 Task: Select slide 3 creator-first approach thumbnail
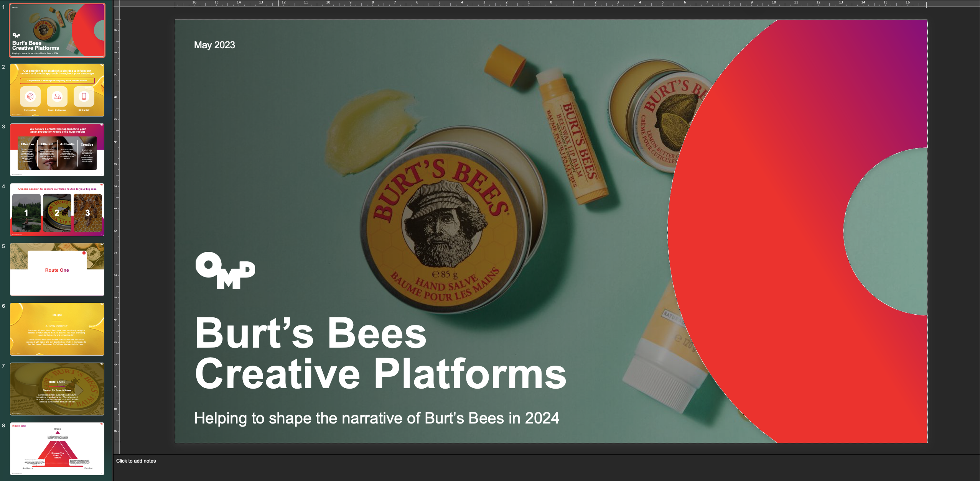(x=57, y=150)
